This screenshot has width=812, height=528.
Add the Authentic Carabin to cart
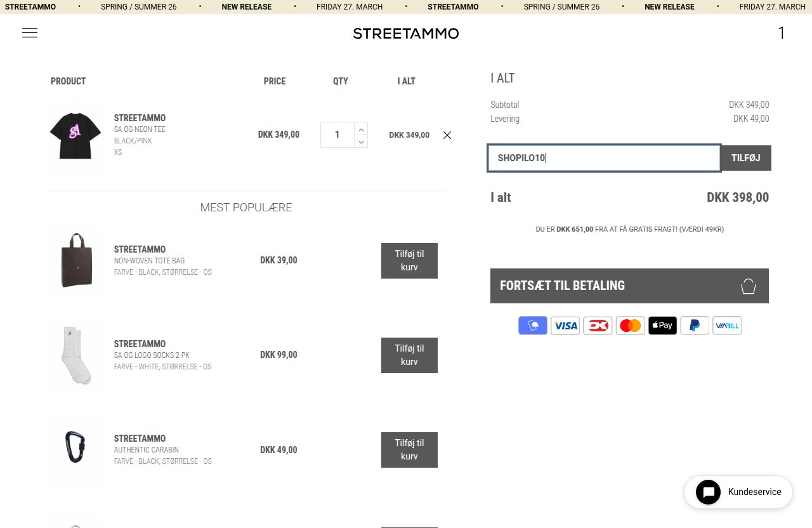[x=409, y=450]
